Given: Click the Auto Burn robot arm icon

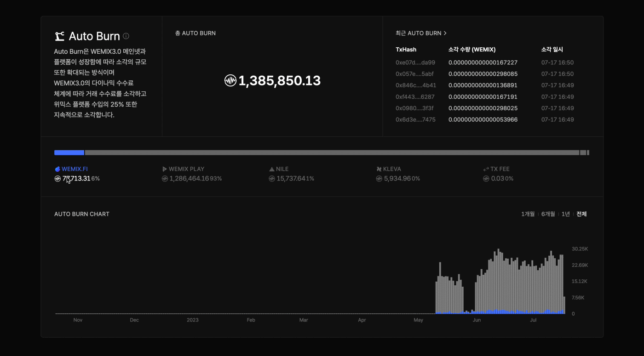Looking at the screenshot, I should (x=59, y=36).
